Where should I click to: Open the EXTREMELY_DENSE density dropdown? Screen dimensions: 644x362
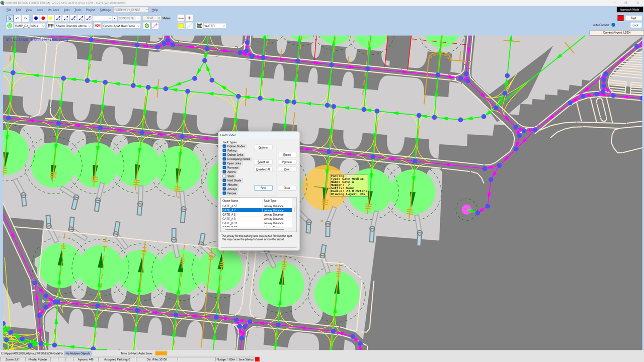(x=146, y=9)
